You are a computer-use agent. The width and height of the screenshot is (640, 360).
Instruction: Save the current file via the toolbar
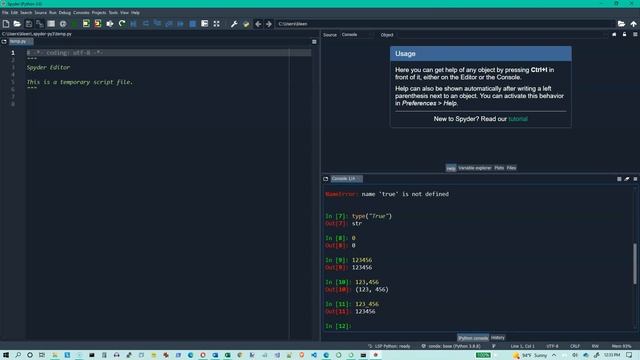29,24
